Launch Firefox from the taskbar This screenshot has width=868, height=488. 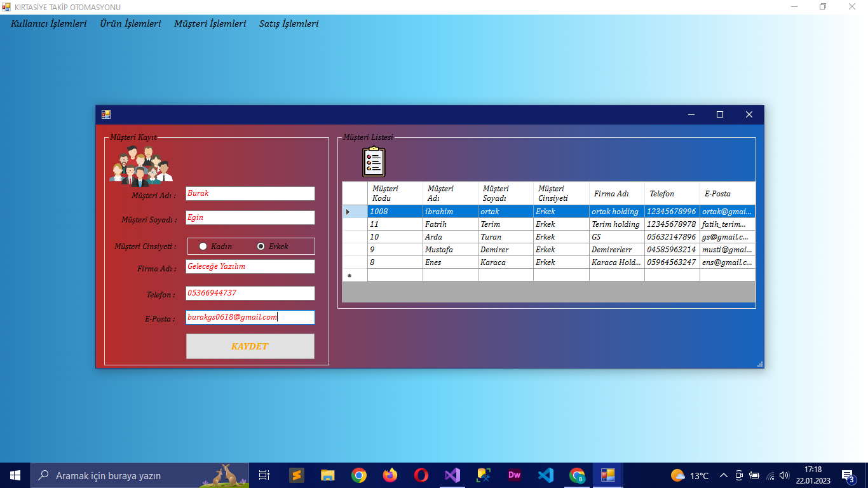[390, 475]
